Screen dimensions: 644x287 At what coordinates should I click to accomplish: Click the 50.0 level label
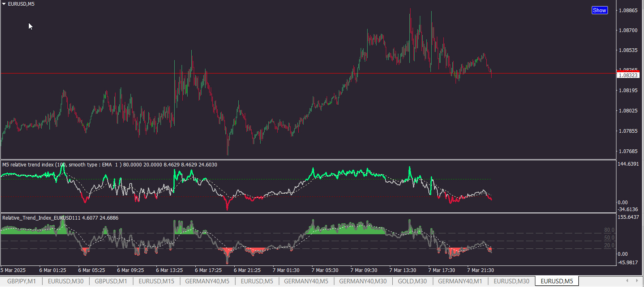(609, 238)
